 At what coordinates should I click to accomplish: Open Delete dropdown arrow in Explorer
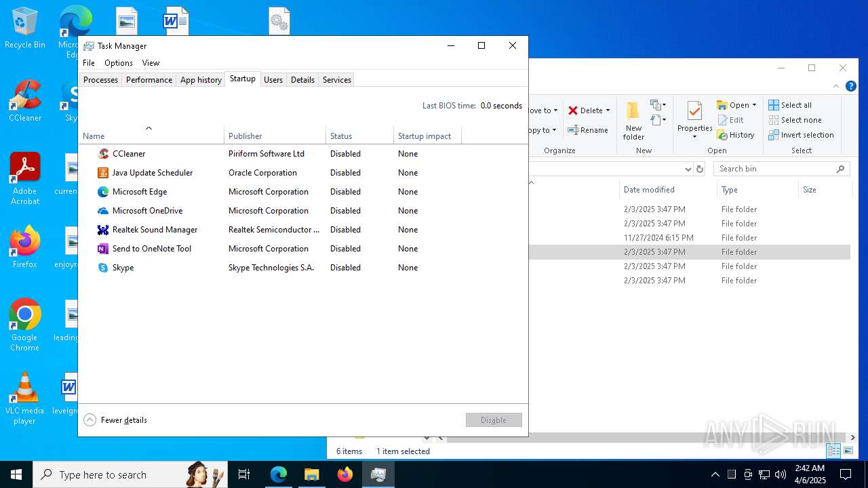(608, 110)
